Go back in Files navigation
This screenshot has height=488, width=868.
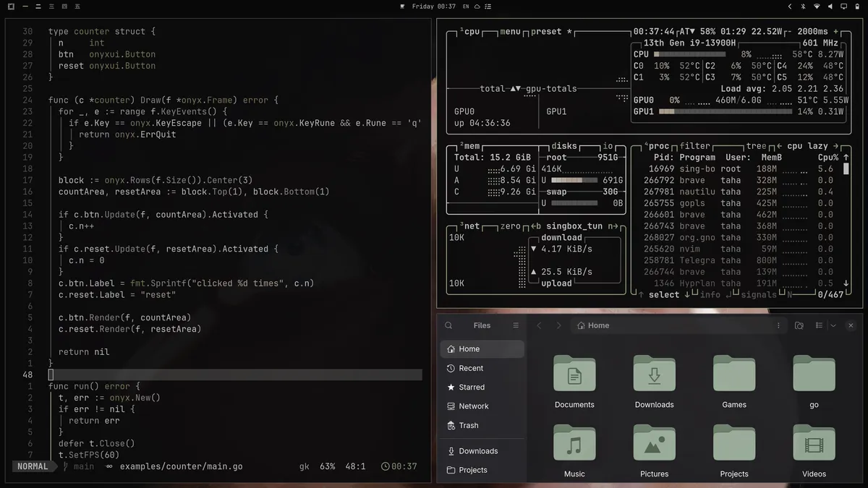pos(539,325)
